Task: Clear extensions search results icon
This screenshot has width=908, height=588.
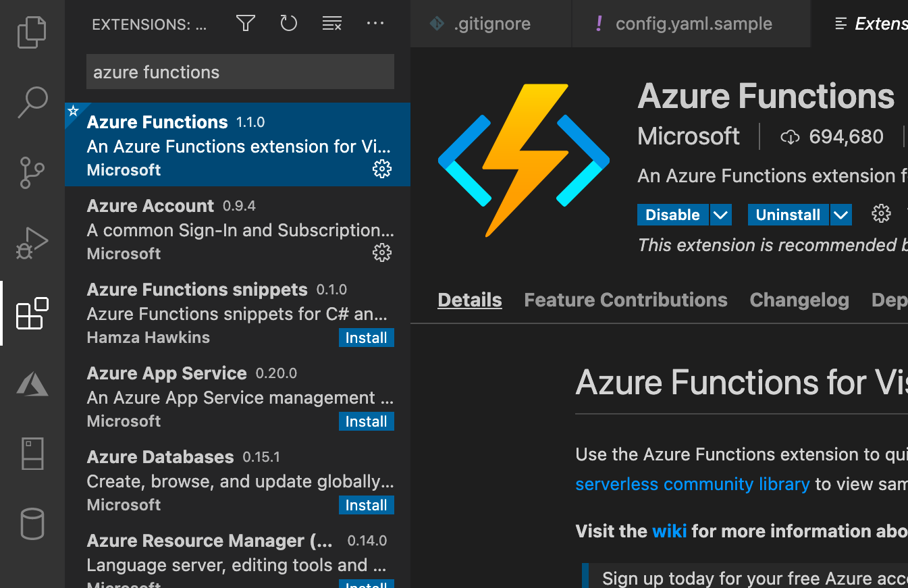Action: [331, 24]
